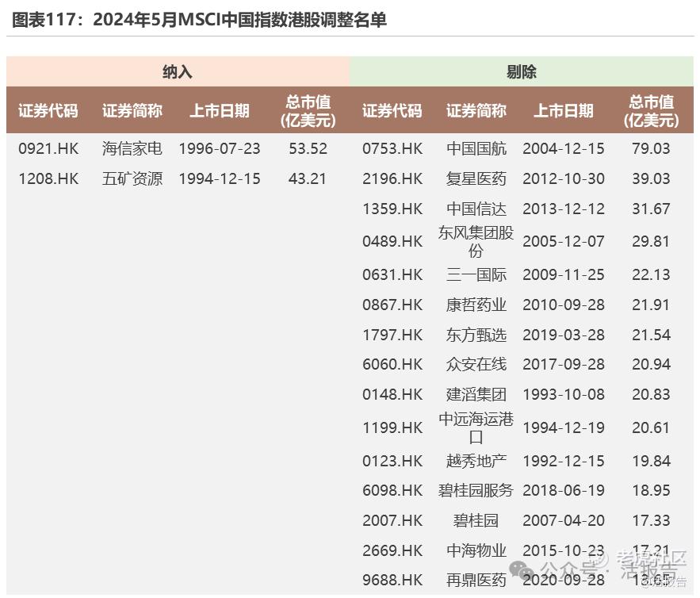Click 上市日期 column header under 纳入

(x=220, y=110)
